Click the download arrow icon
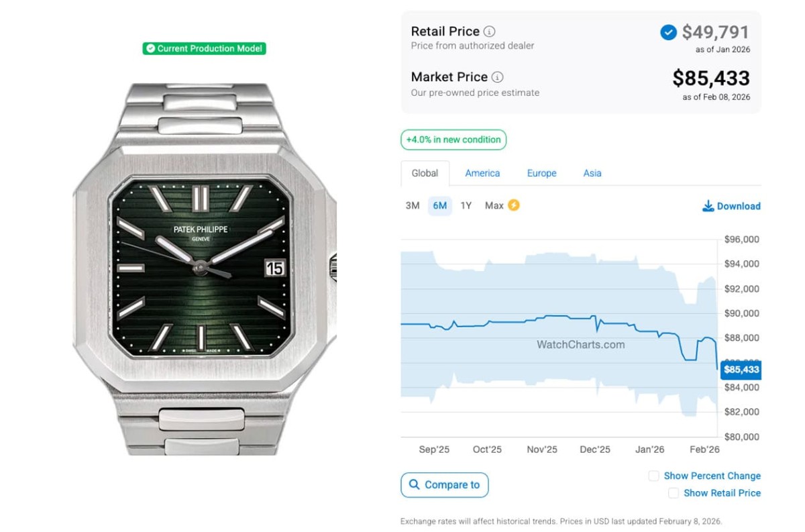Image resolution: width=805 pixels, height=532 pixels. 708,206
